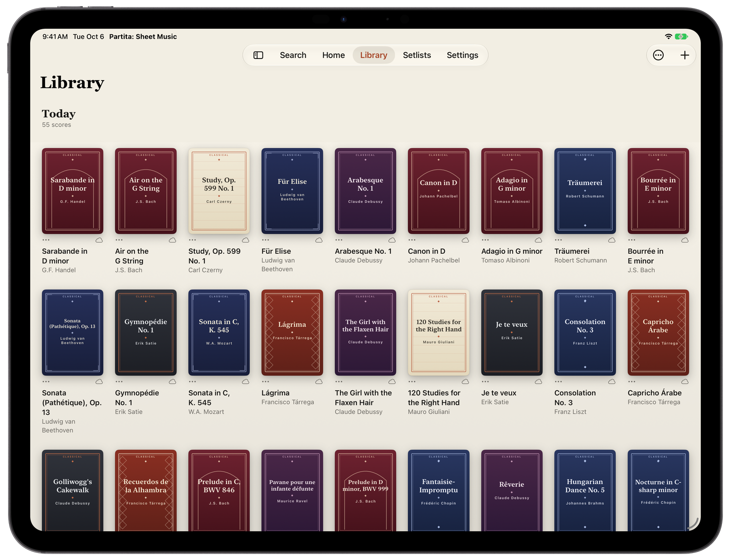This screenshot has height=560, width=731.
Task: Open three-dot menu under Study, Op. 599 No. 1
Action: (192, 240)
